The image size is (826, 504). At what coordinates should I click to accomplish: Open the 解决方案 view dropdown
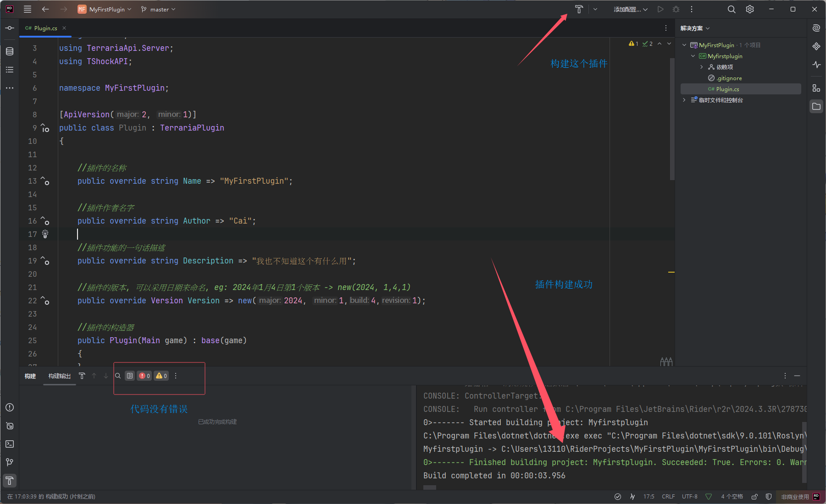695,28
